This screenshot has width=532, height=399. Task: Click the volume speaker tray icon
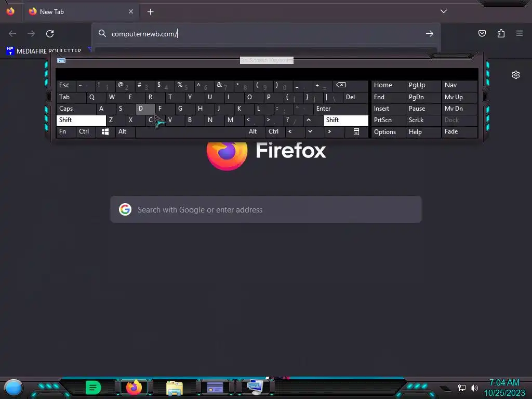coord(474,388)
